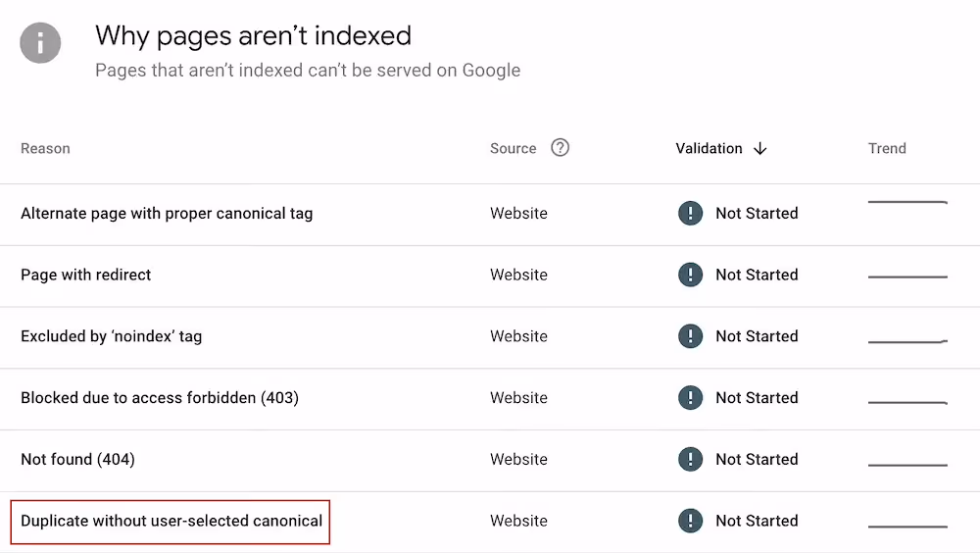Click the warning icon in Alternate page row
The image size is (980, 553).
690,214
